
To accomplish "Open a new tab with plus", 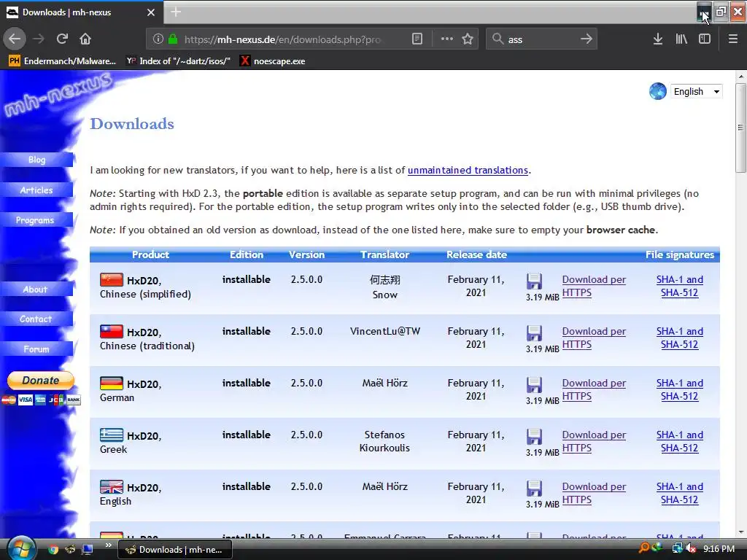I will click(176, 12).
